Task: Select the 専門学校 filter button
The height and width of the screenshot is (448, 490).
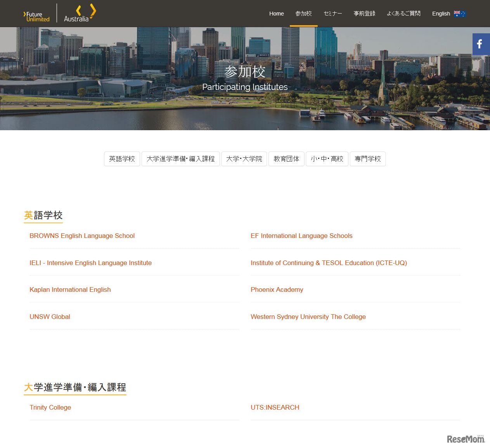Action: pos(368,159)
